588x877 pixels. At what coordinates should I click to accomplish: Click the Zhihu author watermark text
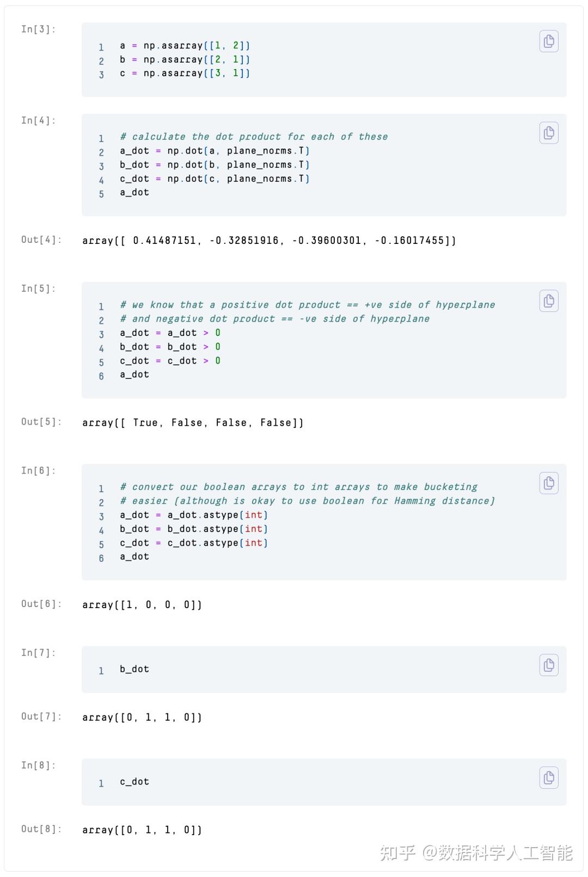click(x=476, y=853)
